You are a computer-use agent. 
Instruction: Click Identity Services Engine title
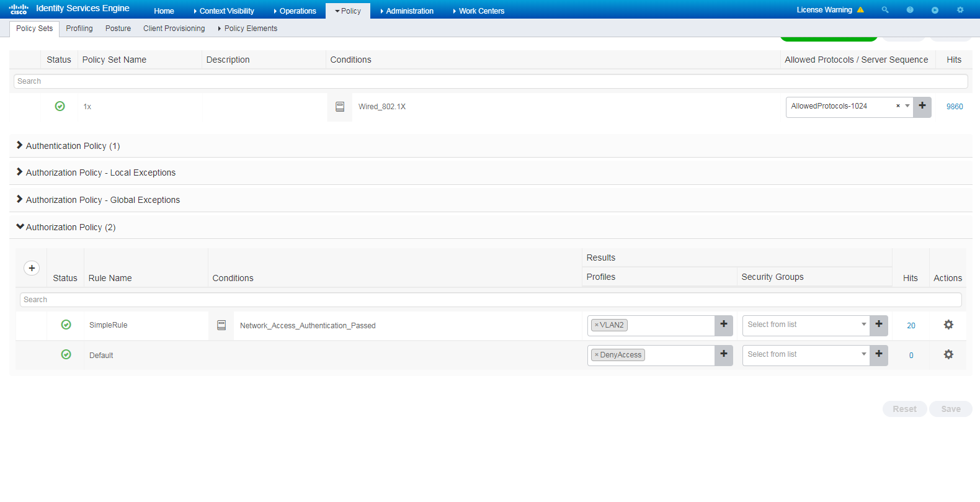coord(82,8)
